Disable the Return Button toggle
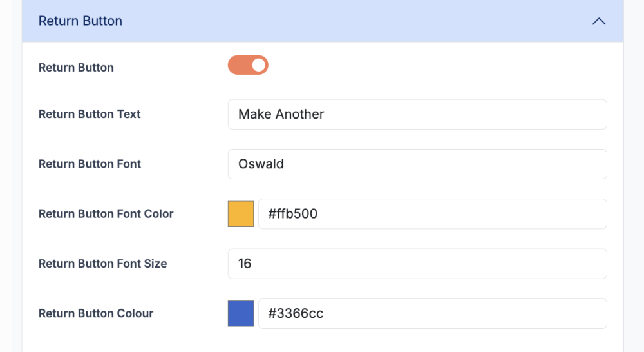This screenshot has height=352, width=644. pos(248,65)
